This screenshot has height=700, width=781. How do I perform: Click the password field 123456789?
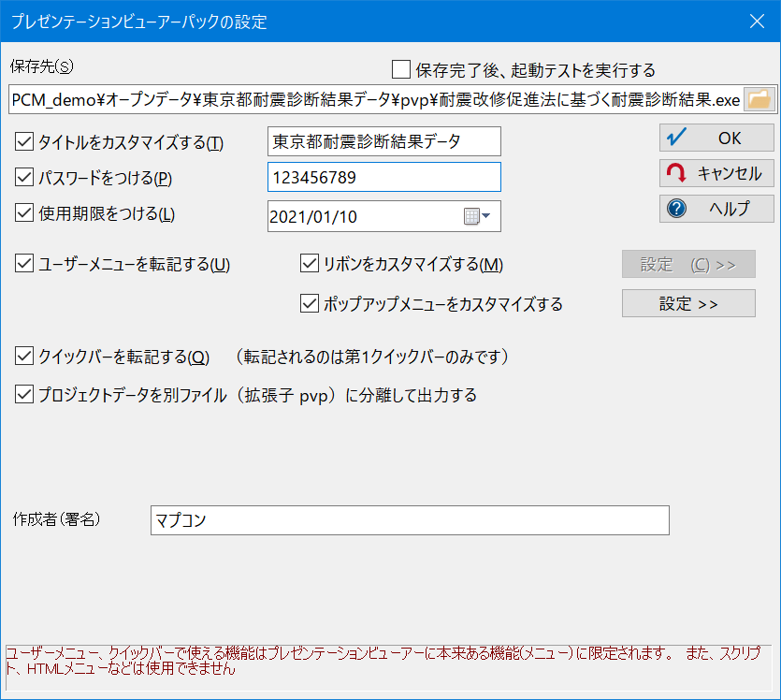click(x=384, y=177)
